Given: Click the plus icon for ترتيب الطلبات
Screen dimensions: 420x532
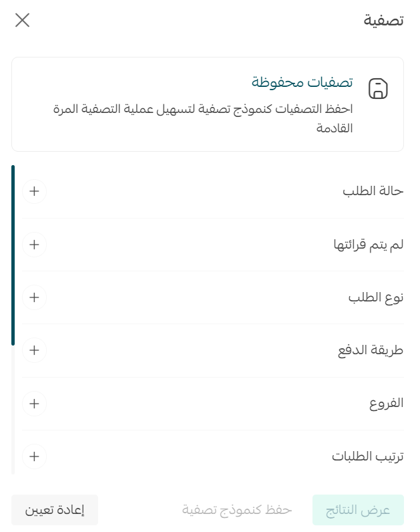Looking at the screenshot, I should (34, 456).
